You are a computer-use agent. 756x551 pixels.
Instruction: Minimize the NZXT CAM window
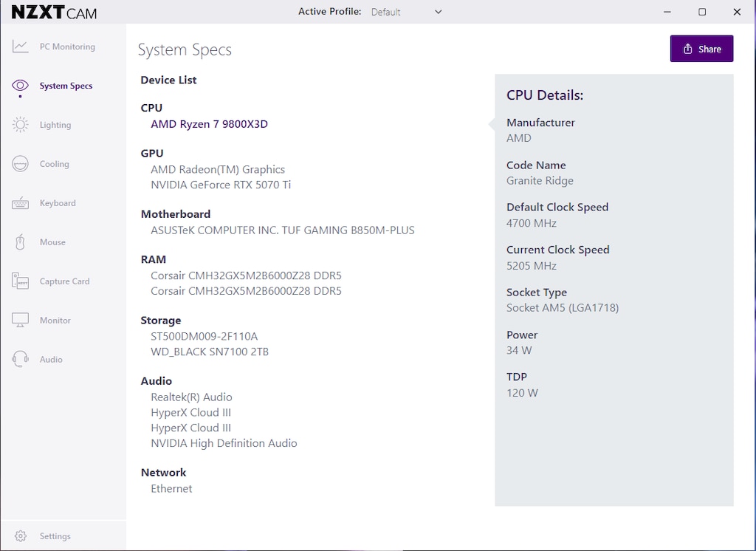[x=667, y=12]
